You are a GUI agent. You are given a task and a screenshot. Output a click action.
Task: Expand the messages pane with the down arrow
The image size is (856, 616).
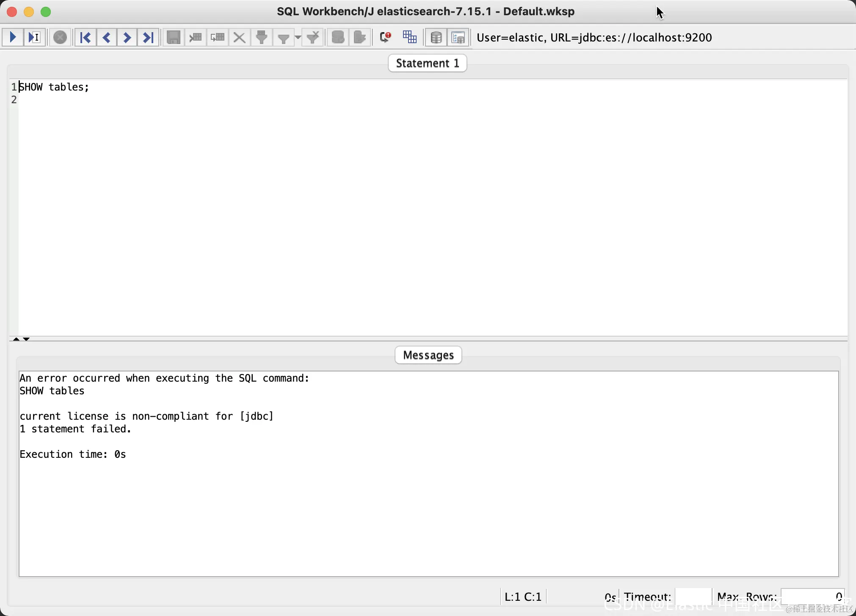pos(26,339)
